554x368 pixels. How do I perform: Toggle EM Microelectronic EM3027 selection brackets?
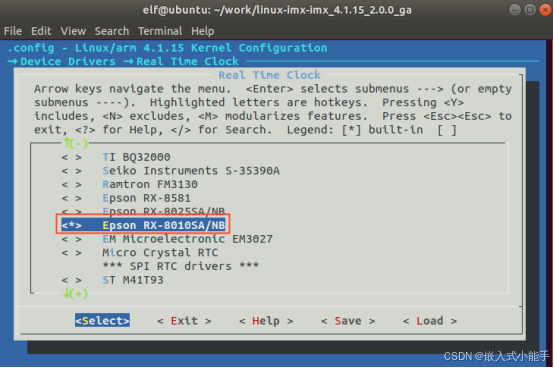[x=71, y=239]
